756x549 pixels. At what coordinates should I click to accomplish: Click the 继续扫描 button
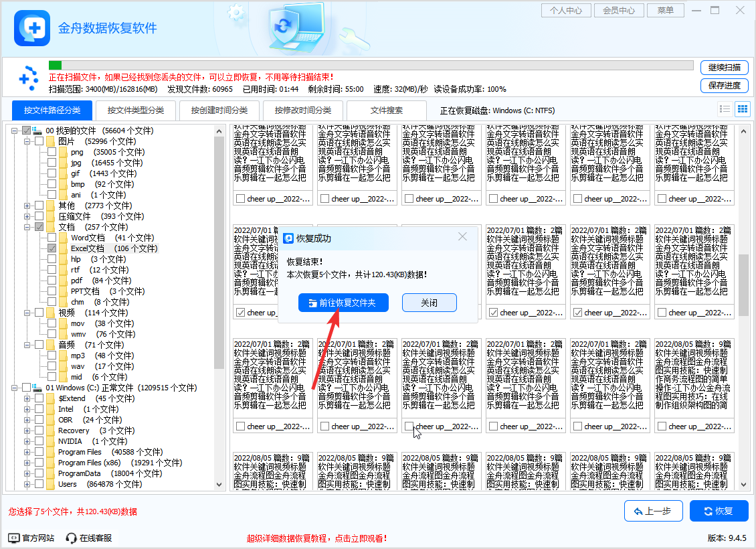pos(724,68)
